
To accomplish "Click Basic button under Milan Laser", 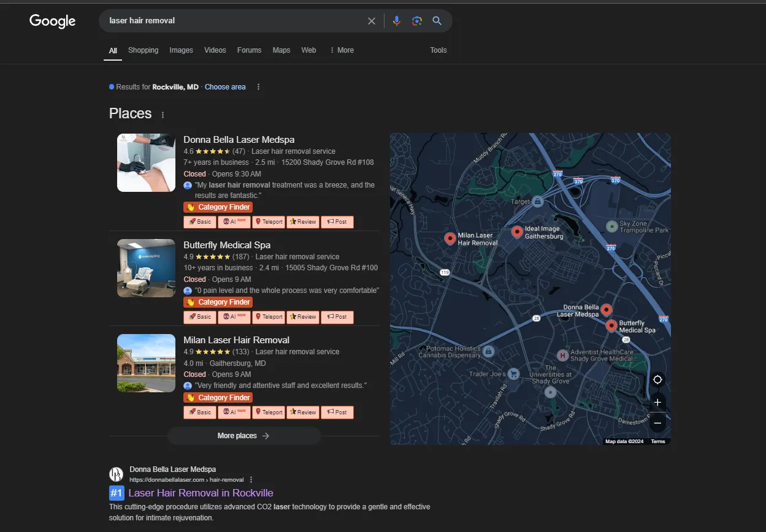I will coord(200,412).
